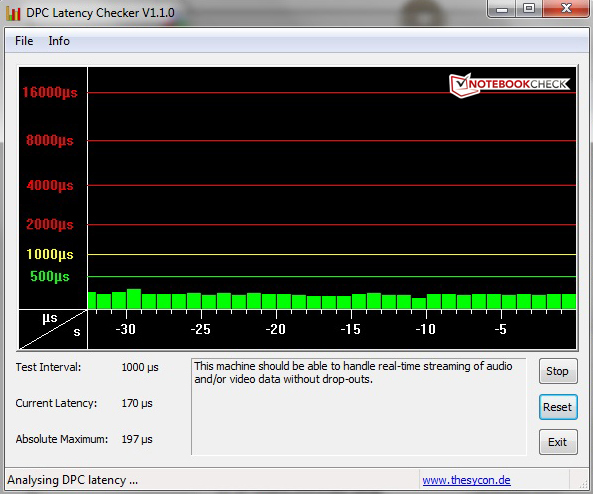
Task: Open the Info menu
Action: click(59, 41)
